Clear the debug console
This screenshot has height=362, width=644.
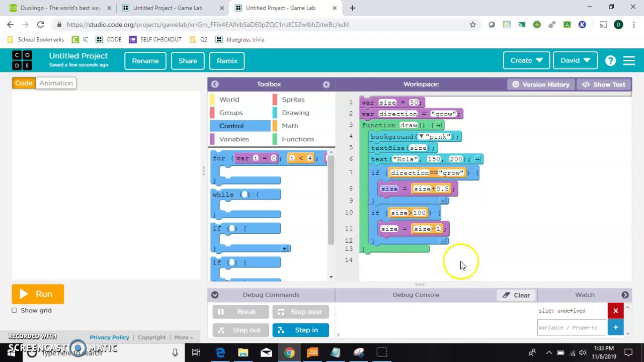point(516,295)
